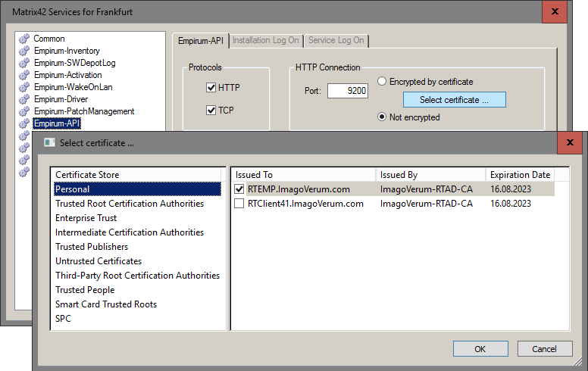Screen dimensions: 588x371
Task: Sort by the Expiration Date column header
Action: [x=520, y=175]
